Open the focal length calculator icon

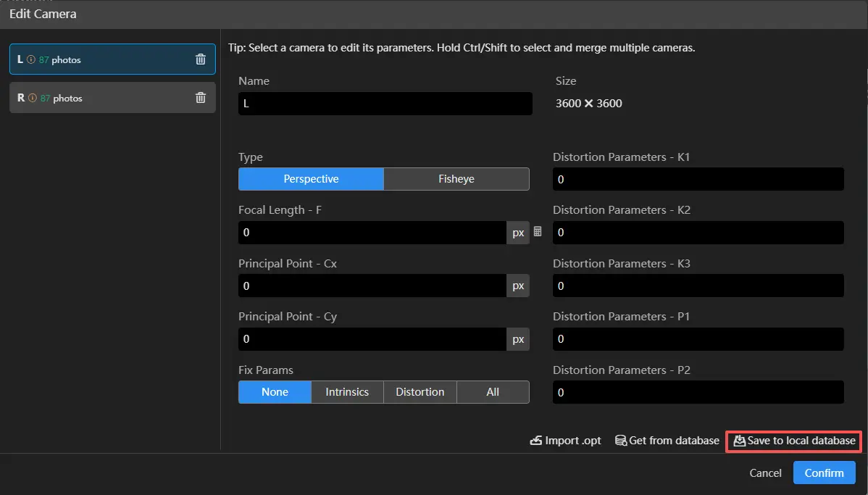tap(538, 232)
